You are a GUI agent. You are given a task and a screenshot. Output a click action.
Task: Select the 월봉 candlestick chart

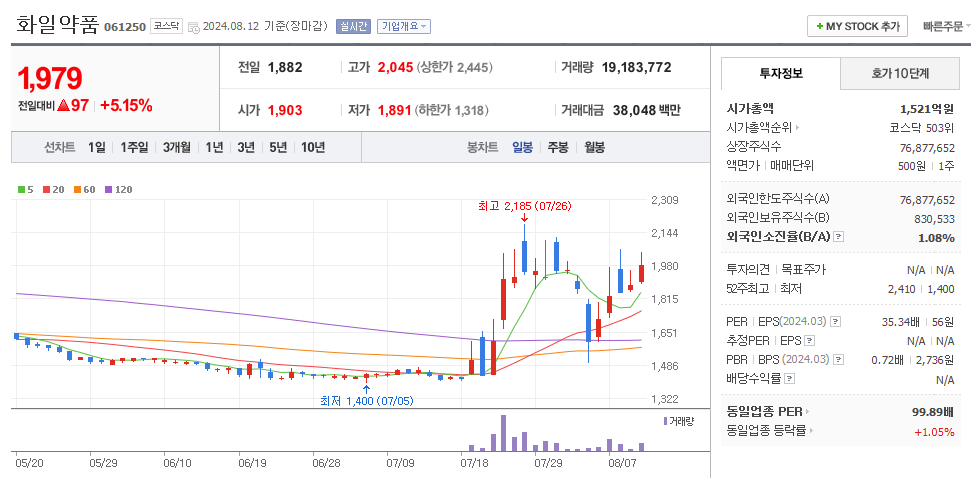click(x=594, y=147)
